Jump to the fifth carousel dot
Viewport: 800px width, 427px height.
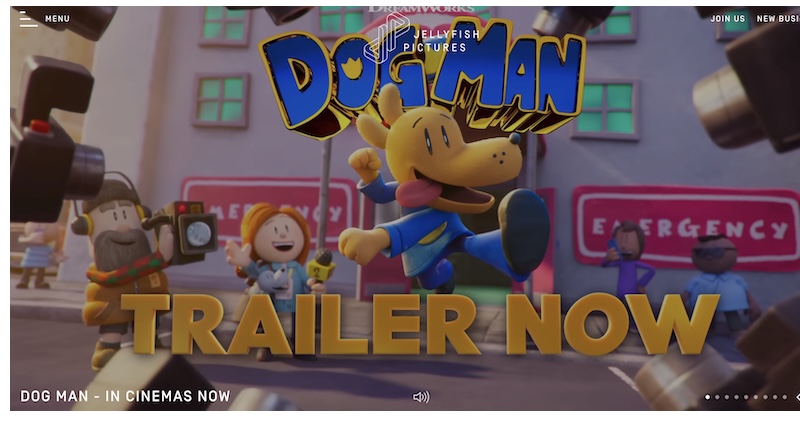pos(746,397)
